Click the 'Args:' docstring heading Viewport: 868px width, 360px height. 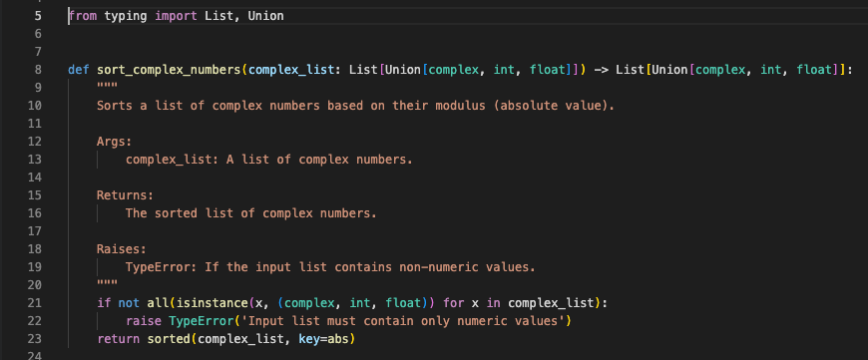[115, 142]
